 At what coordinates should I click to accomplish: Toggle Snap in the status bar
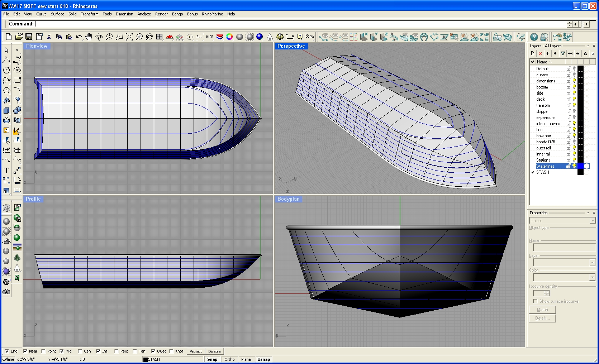coord(212,359)
